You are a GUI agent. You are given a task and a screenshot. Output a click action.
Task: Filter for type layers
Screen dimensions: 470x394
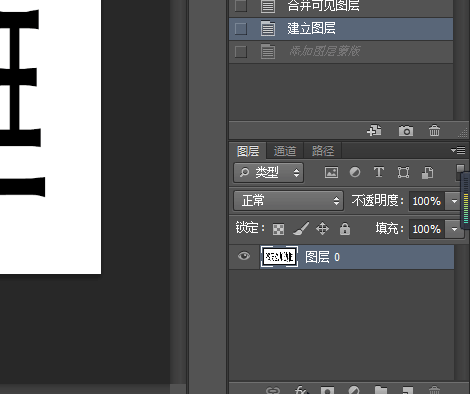pyautogui.click(x=379, y=172)
